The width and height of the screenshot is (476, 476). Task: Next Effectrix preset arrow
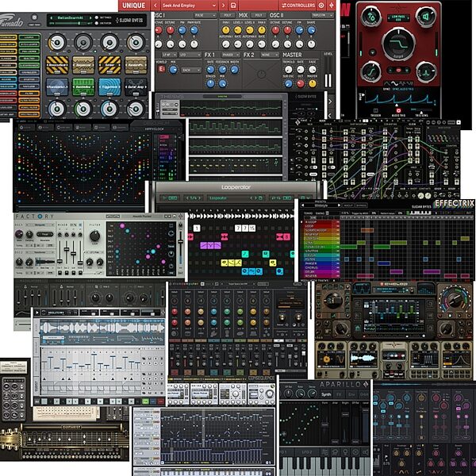click(339, 205)
